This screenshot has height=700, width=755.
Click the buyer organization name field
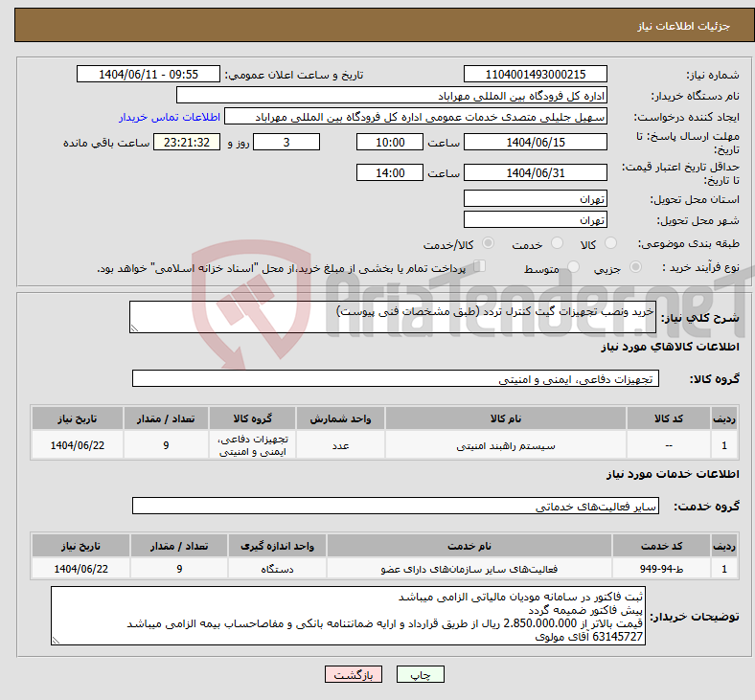click(x=392, y=96)
